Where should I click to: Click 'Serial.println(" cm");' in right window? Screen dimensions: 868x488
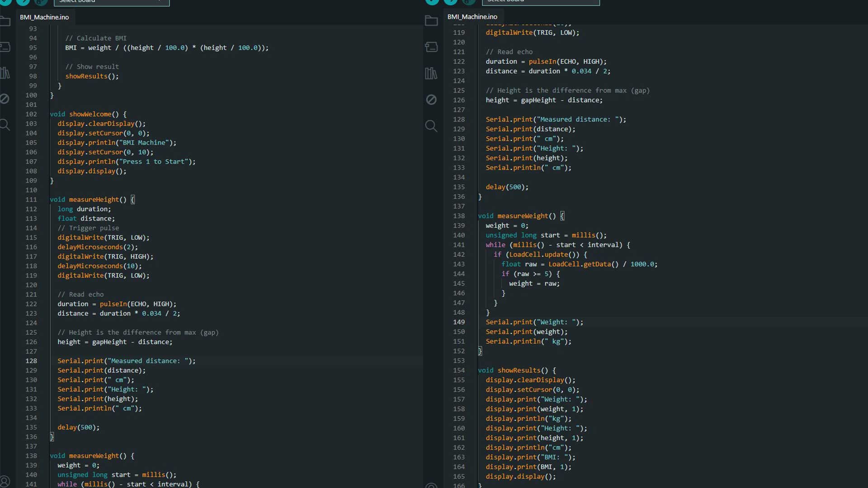click(x=529, y=167)
